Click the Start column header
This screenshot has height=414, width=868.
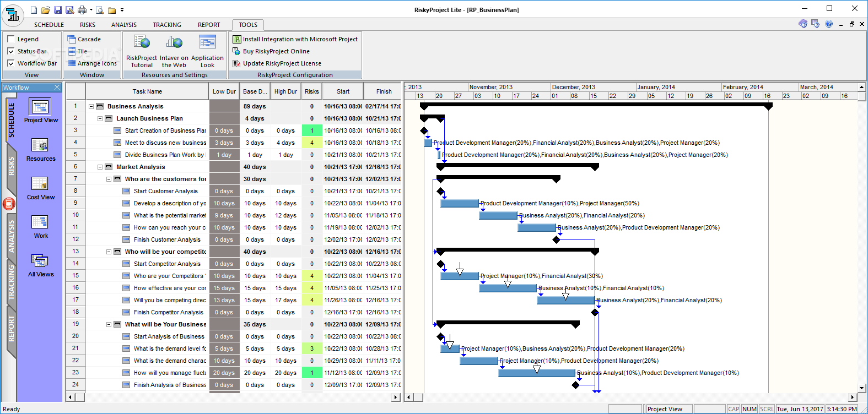tap(343, 91)
